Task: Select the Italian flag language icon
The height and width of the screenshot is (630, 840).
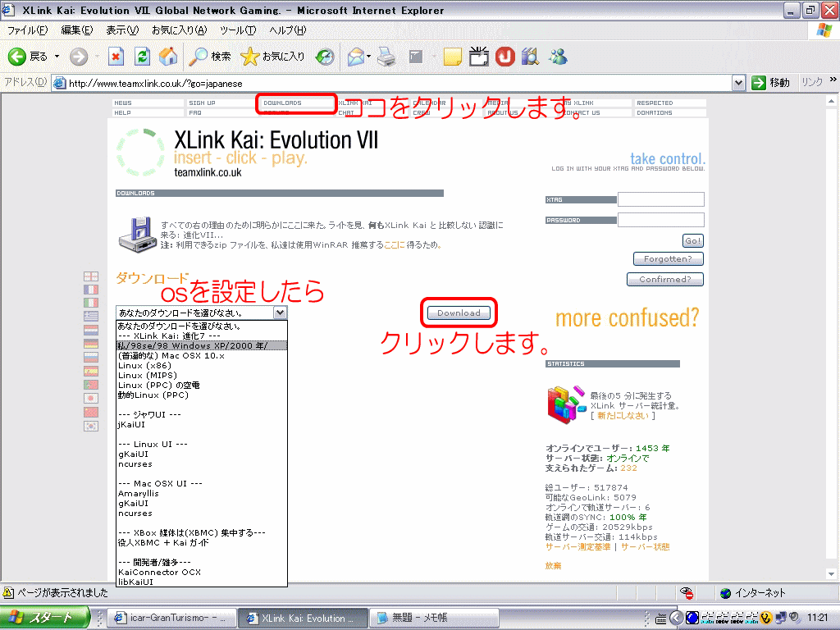Action: tap(91, 303)
